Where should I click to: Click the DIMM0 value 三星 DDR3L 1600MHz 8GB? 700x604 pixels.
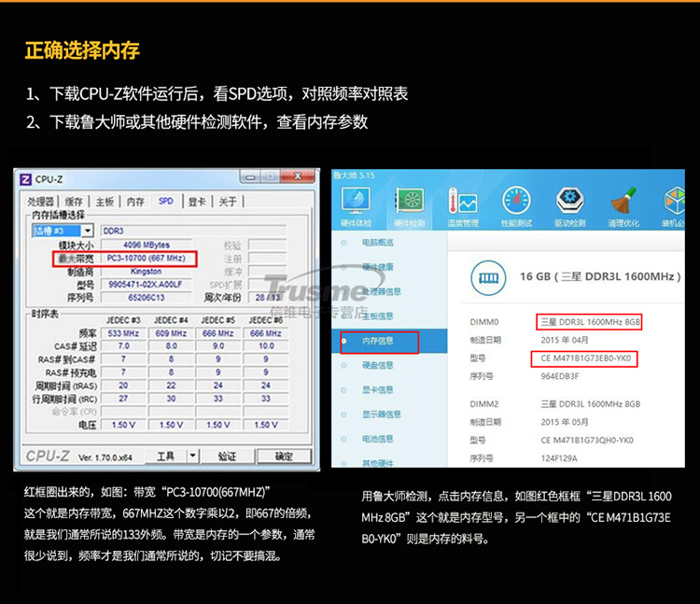(x=591, y=322)
